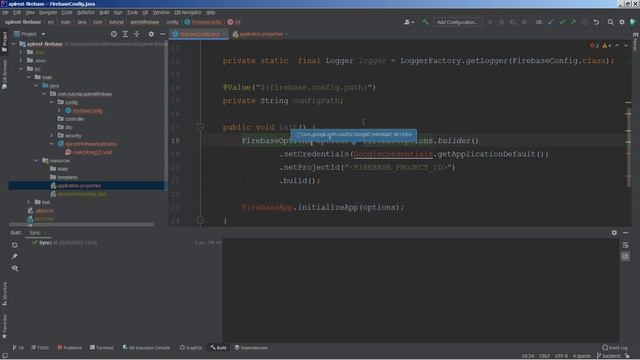The width and height of the screenshot is (640, 360).
Task: Click the Project panel horizontal scrollbar
Action: (x=82, y=224)
